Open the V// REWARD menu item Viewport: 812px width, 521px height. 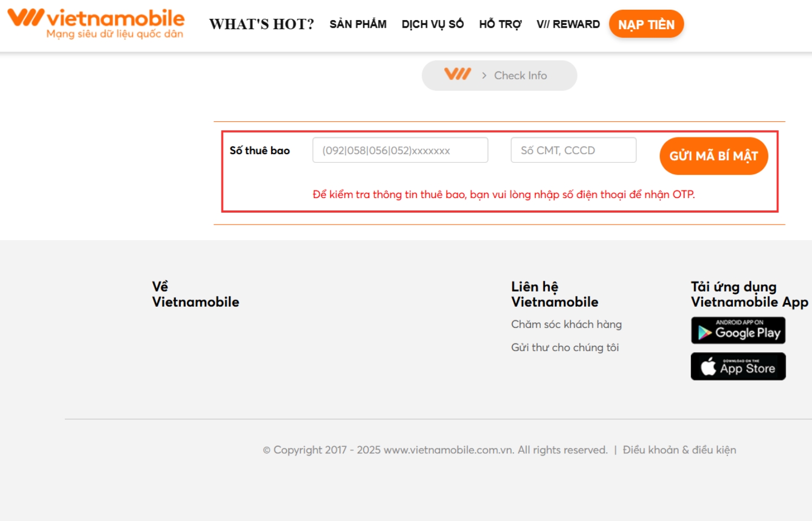568,24
